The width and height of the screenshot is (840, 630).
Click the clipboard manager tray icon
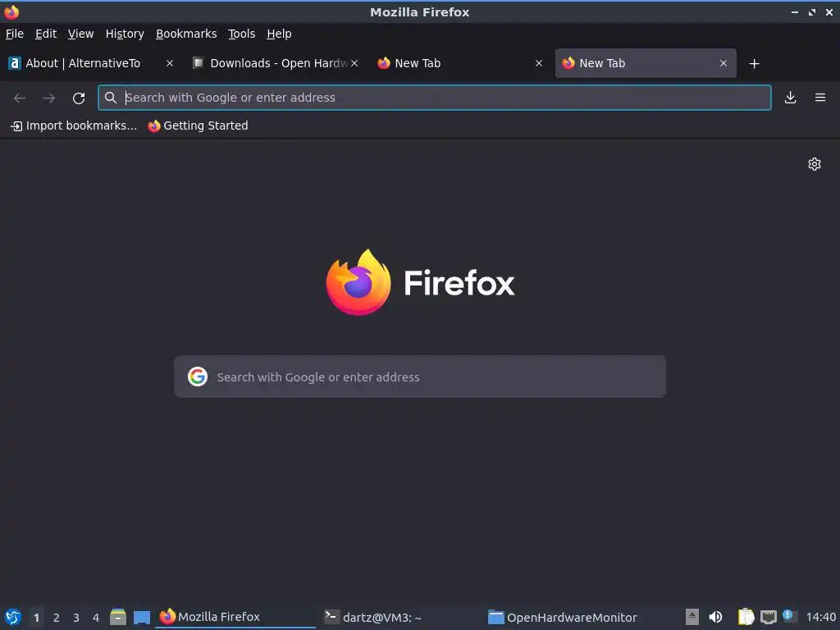(746, 617)
